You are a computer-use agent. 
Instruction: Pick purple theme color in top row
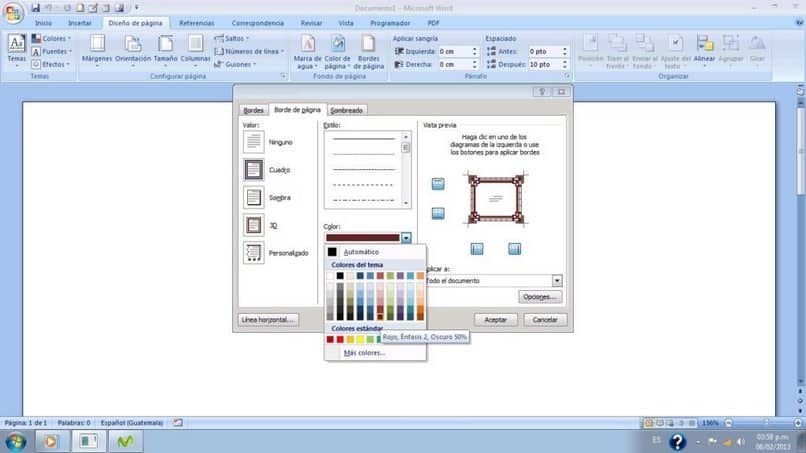(x=400, y=276)
